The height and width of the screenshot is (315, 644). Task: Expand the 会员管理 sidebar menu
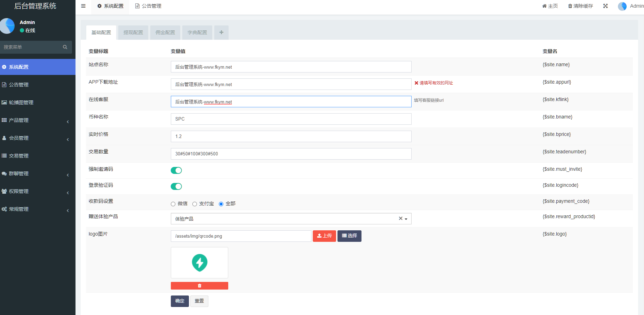coord(38,138)
